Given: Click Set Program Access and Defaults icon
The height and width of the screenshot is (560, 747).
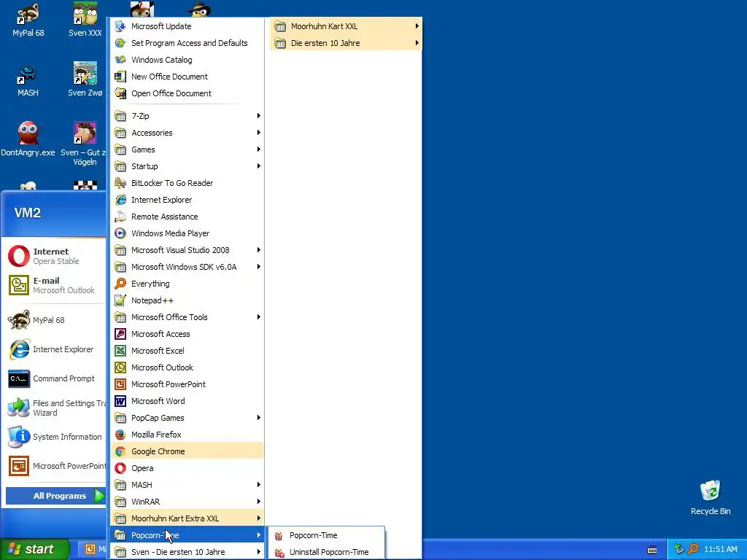Looking at the screenshot, I should click(x=120, y=43).
